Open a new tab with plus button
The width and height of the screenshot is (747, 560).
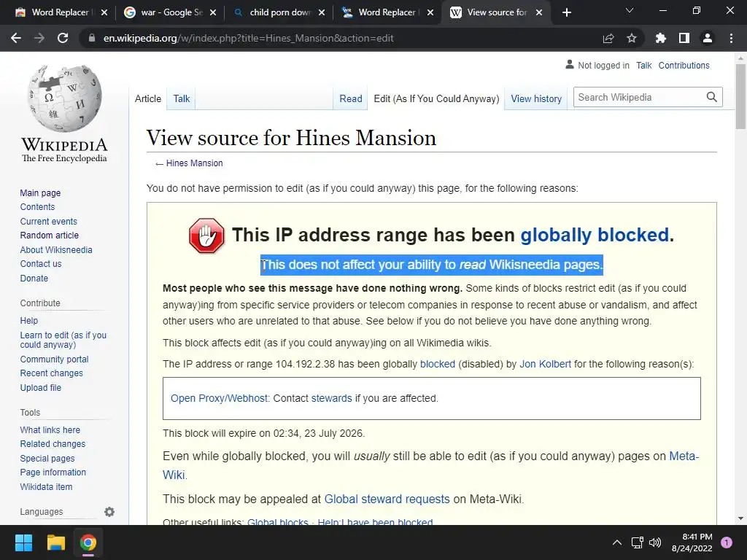[x=566, y=12]
